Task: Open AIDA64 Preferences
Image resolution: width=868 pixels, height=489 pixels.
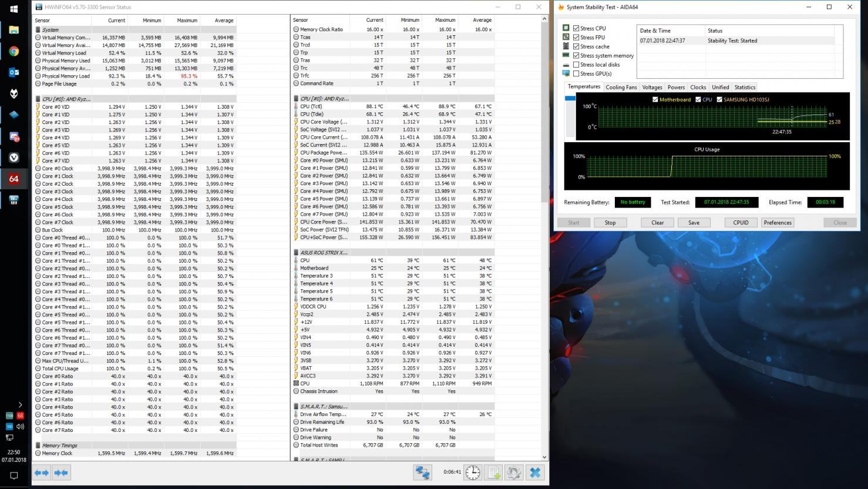Action: [778, 223]
